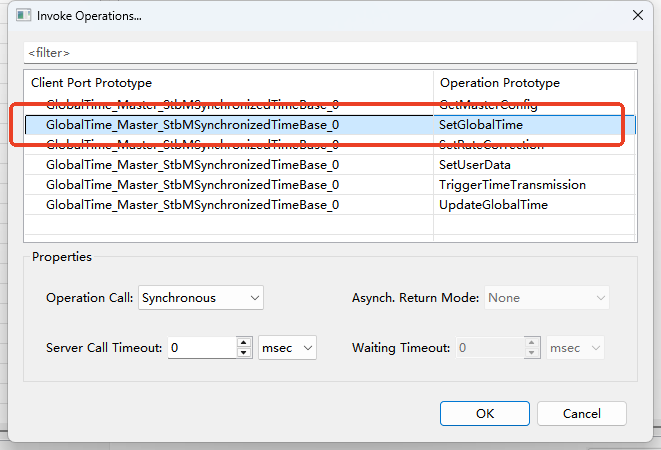Confirm with the OK button

(484, 413)
